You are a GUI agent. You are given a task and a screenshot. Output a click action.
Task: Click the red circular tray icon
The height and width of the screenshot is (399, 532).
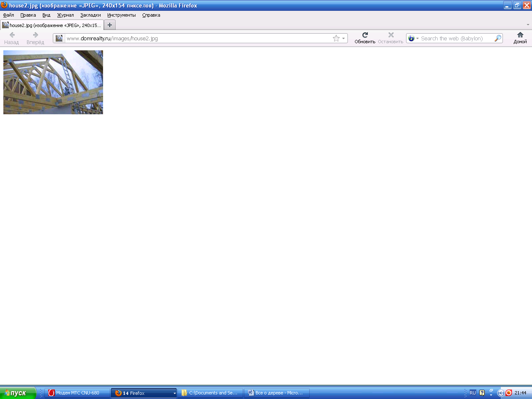pos(509,393)
